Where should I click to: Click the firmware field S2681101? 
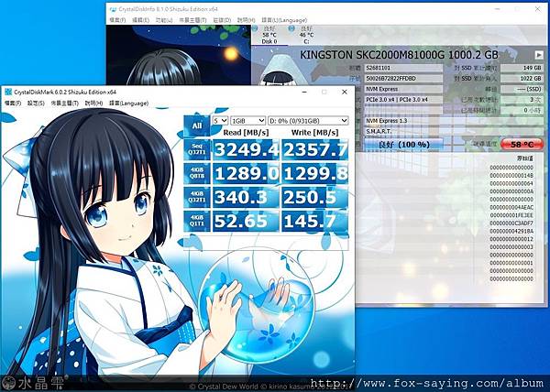click(403, 68)
